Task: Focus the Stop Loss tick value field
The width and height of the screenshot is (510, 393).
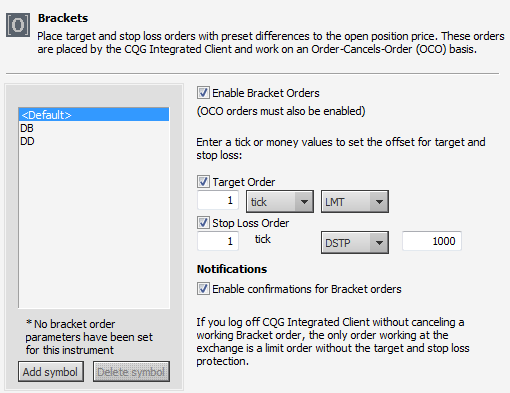Action: point(218,241)
